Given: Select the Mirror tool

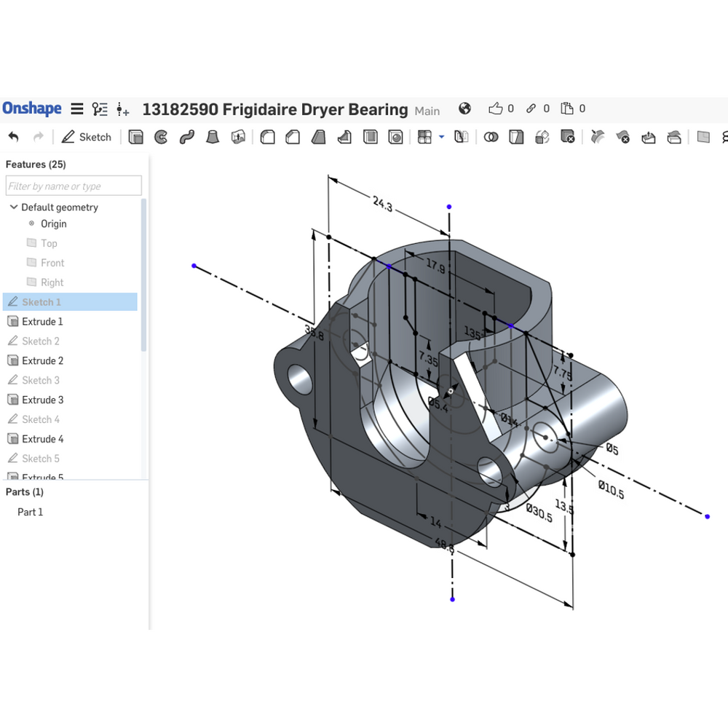Looking at the screenshot, I should tap(461, 137).
